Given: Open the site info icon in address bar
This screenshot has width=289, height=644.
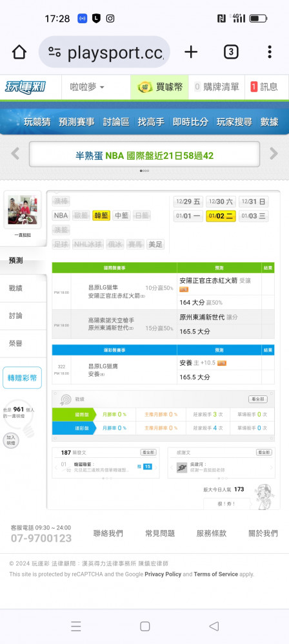Looking at the screenshot, I should click(x=54, y=52).
